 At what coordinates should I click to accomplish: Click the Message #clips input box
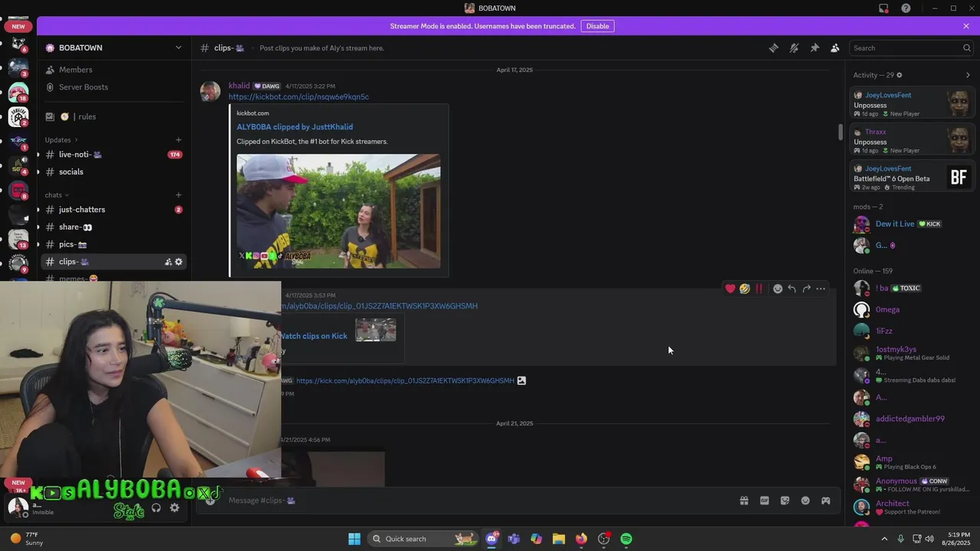(x=475, y=500)
